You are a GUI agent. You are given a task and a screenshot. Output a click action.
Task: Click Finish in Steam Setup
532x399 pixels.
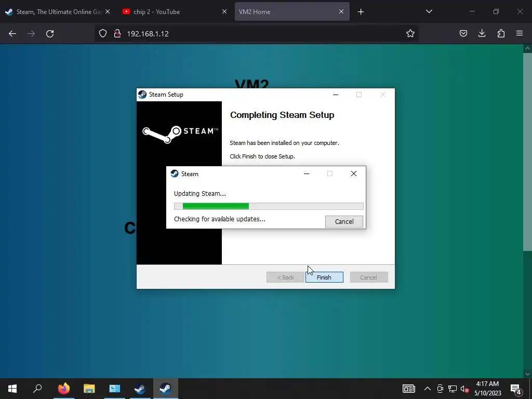pyautogui.click(x=324, y=277)
